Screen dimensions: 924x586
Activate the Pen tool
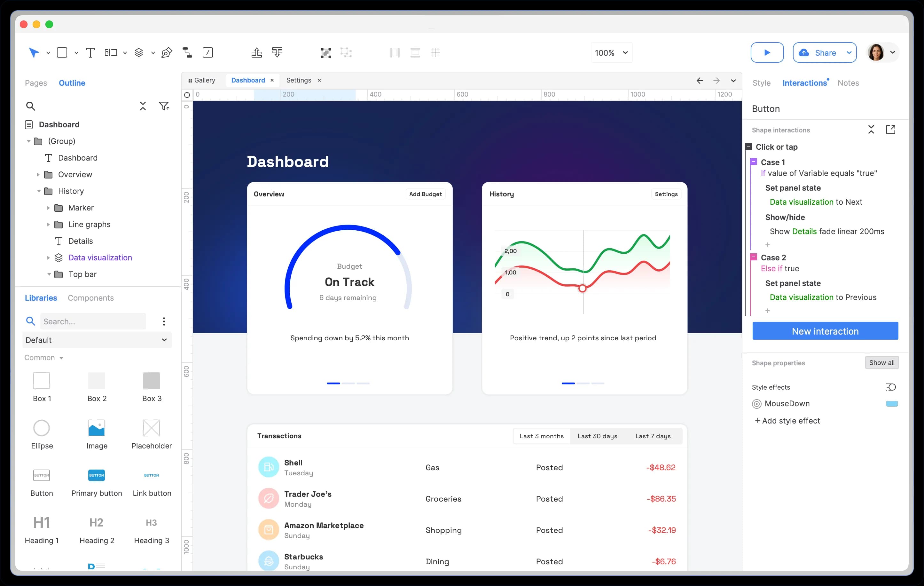167,52
